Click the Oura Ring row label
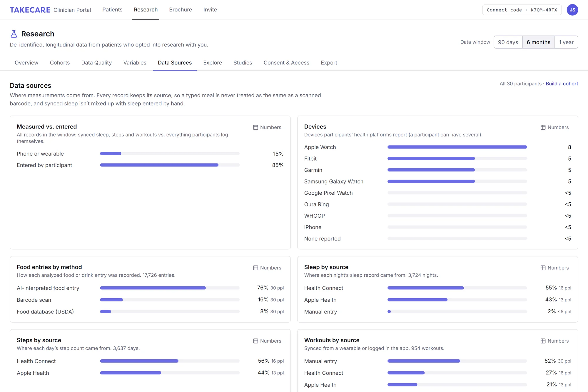The image size is (588, 392). 316,204
